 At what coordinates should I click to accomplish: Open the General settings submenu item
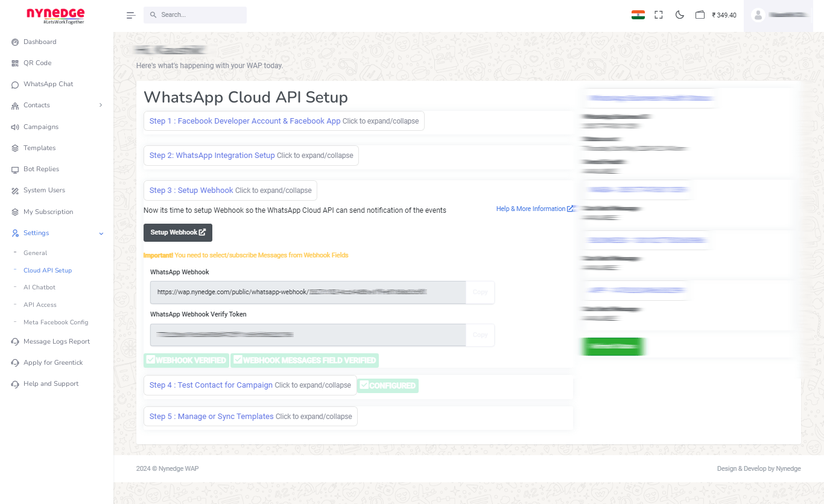[x=35, y=253]
